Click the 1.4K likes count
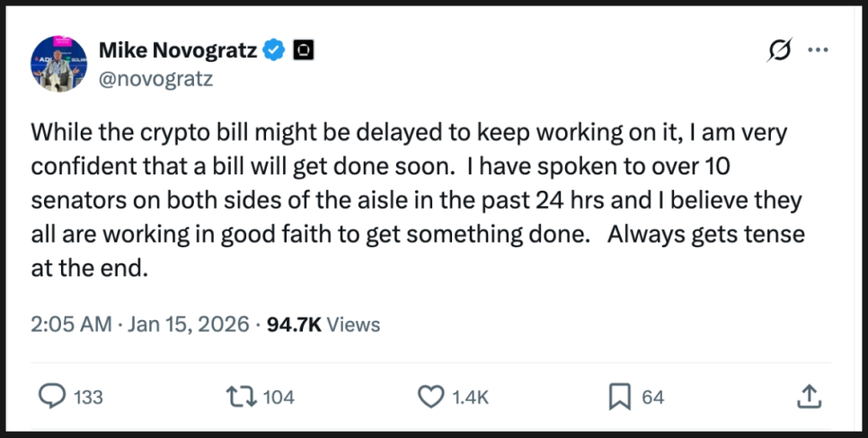This screenshot has width=868, height=438. click(x=472, y=397)
